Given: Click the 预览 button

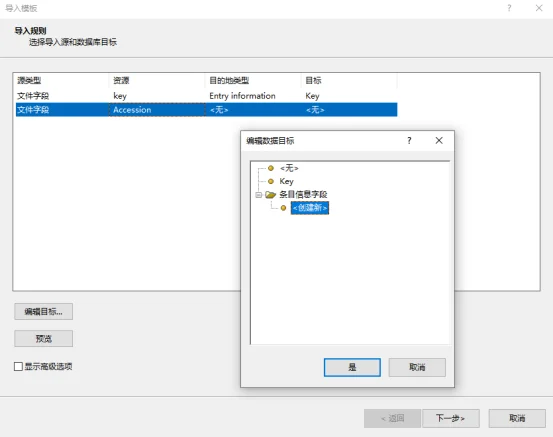Looking at the screenshot, I should pyautogui.click(x=44, y=339).
